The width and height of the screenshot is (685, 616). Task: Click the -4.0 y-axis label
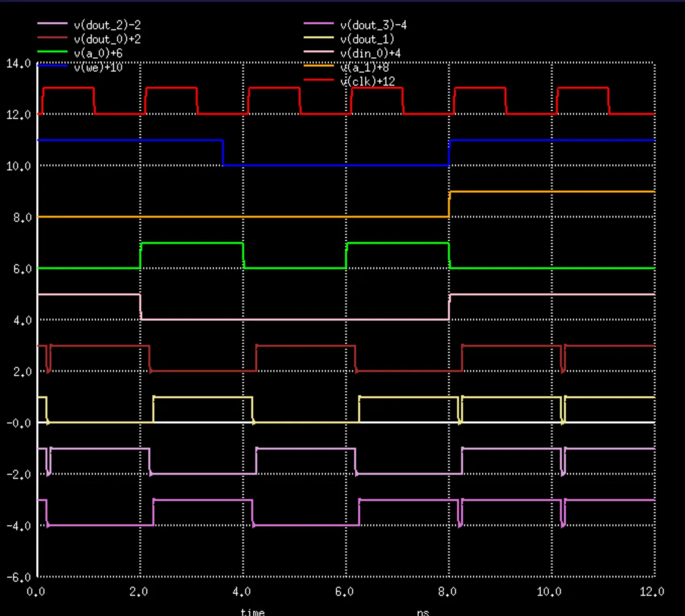point(18,525)
